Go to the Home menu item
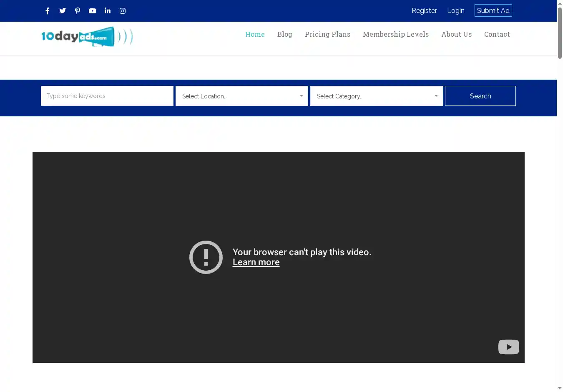This screenshot has width=563, height=392. (255, 34)
